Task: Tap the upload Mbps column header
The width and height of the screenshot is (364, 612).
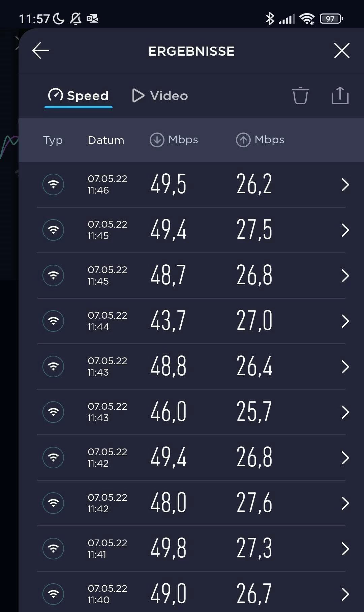Action: click(x=260, y=140)
